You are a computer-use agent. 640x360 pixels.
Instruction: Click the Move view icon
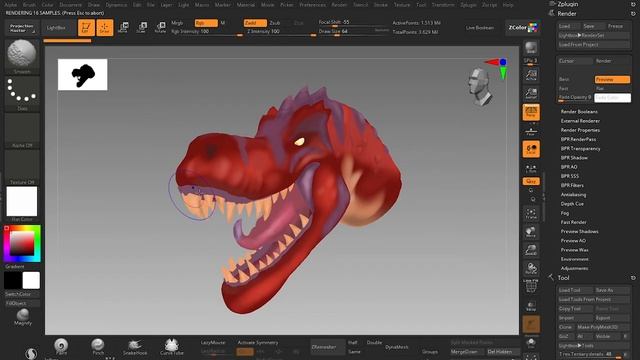[531, 232]
